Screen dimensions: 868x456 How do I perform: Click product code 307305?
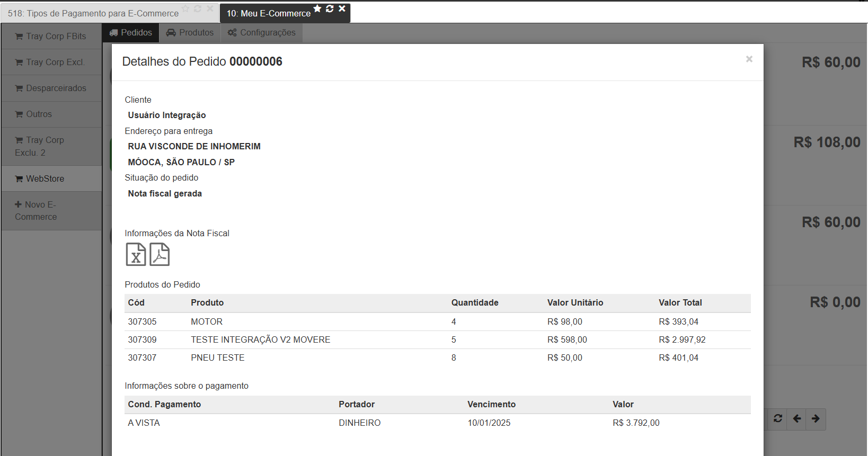[x=142, y=321]
